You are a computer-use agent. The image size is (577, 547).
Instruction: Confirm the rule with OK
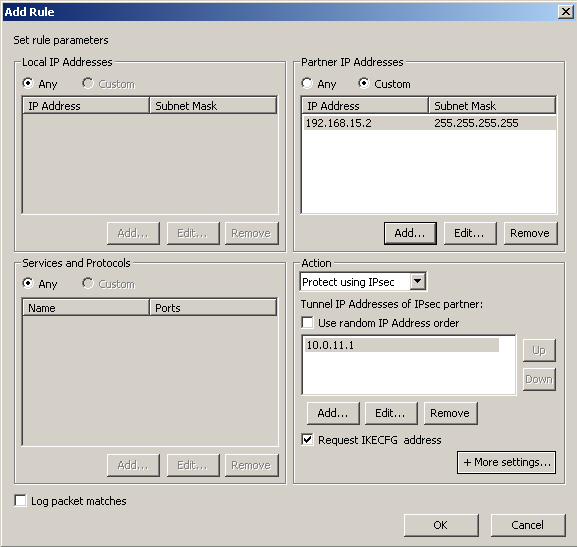click(x=441, y=525)
